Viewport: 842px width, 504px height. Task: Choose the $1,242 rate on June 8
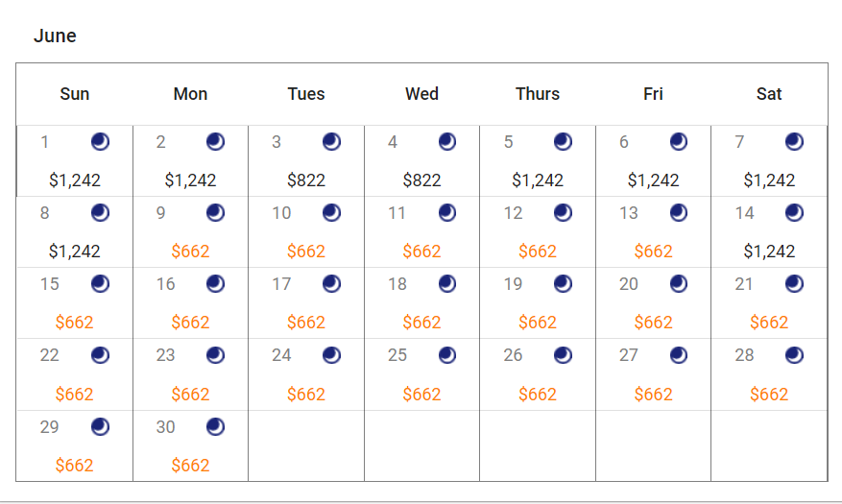tap(75, 252)
